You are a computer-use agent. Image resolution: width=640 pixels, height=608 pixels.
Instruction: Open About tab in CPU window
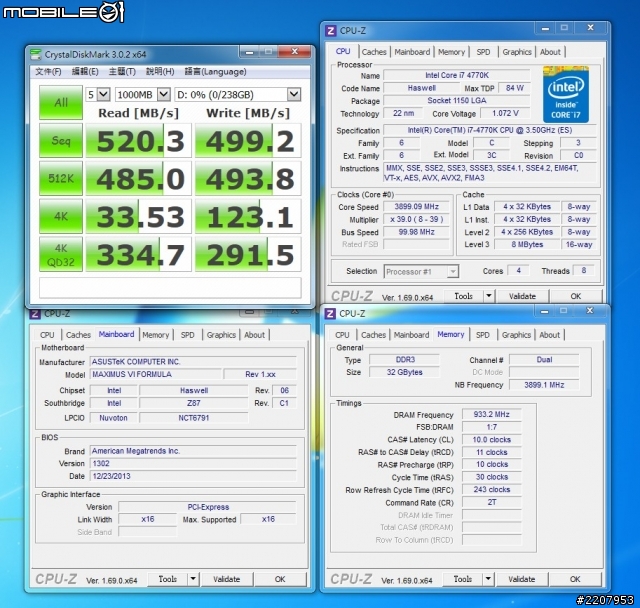[x=550, y=52]
